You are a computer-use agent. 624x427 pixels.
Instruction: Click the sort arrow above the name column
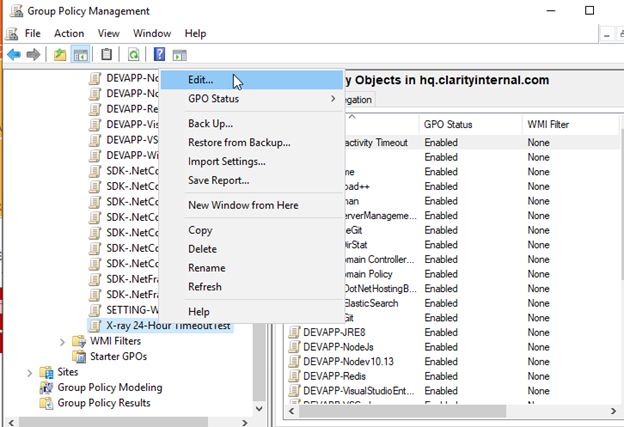[x=352, y=117]
